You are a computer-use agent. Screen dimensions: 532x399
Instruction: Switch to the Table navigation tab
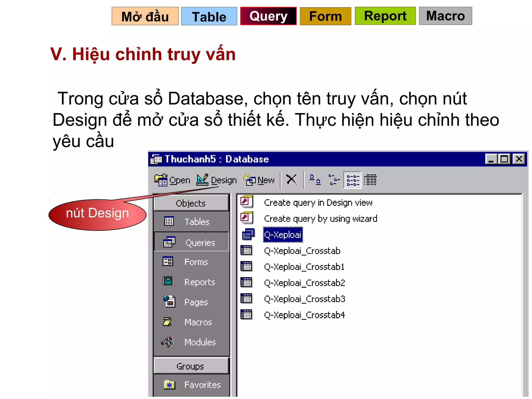pyautogui.click(x=209, y=16)
